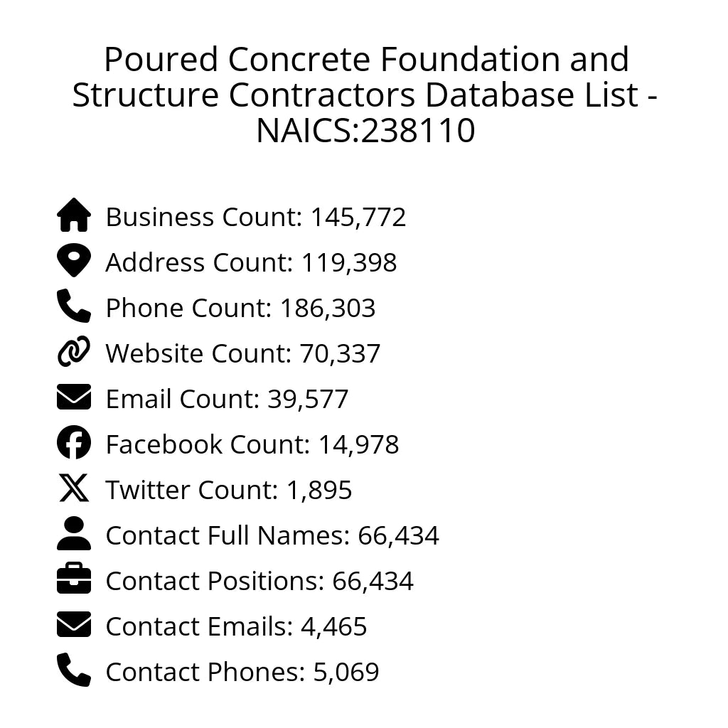The height and width of the screenshot is (728, 728).
Task: Select the Facebook logo icon
Action: pos(74,443)
